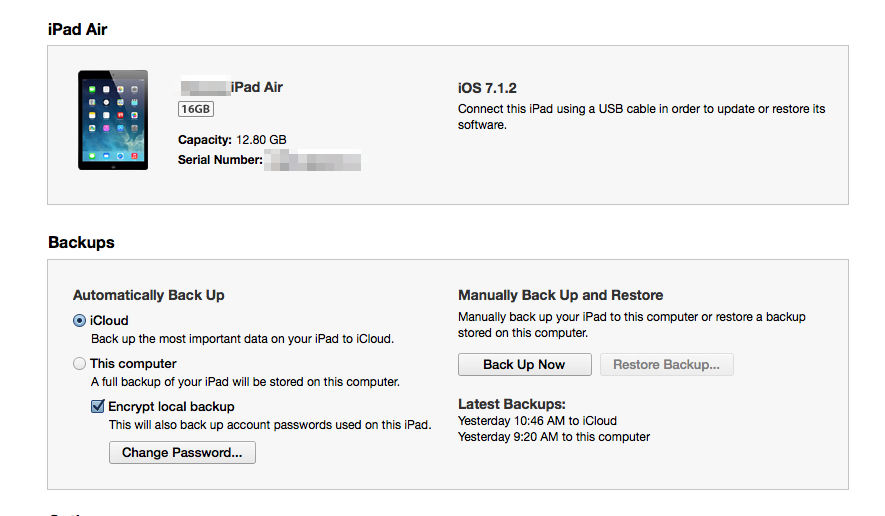The height and width of the screenshot is (516, 885).
Task: Click 'A full backup of your iPad' description
Action: (246, 382)
